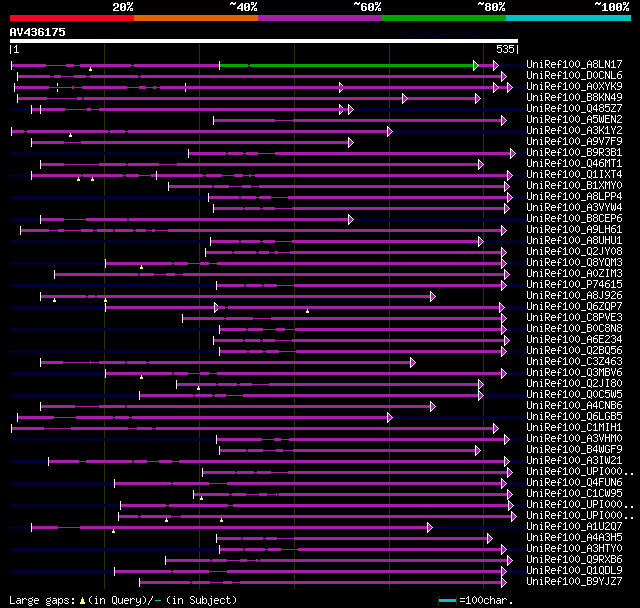Viewport: 640px width, 608px height.
Task: Click the UniRef100_A8LPP4 label
Action: coord(574,196)
